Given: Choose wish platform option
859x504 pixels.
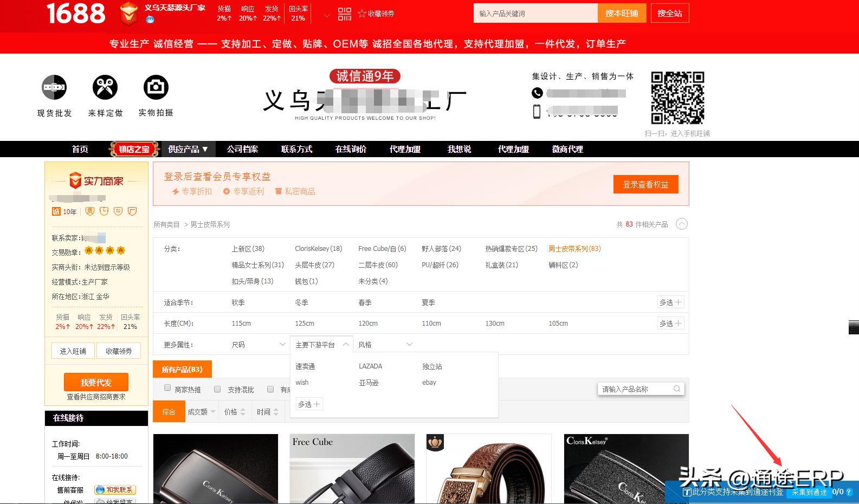Looking at the screenshot, I should point(302,383).
